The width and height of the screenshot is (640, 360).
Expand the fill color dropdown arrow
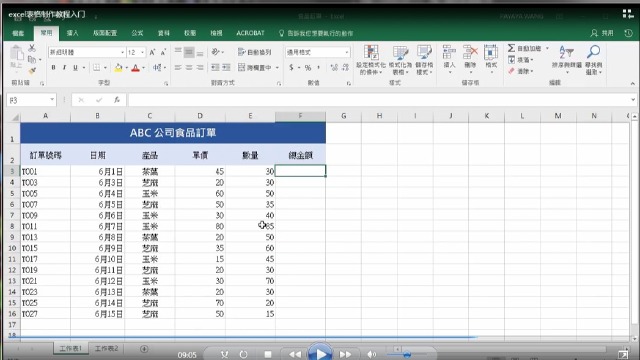[x=127, y=68]
